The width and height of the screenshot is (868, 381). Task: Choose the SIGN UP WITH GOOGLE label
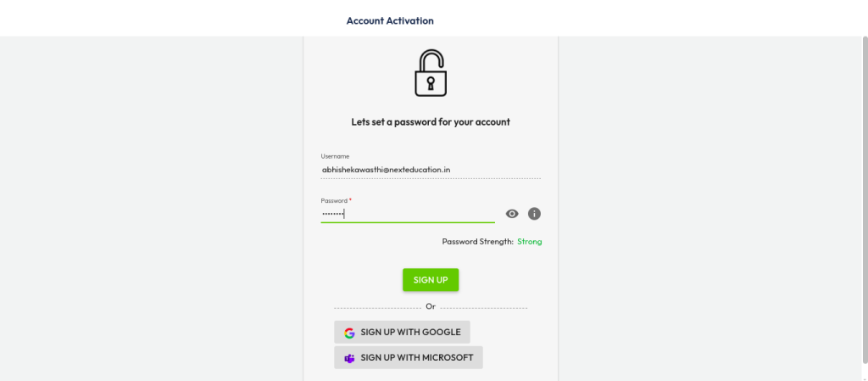pyautogui.click(x=410, y=333)
